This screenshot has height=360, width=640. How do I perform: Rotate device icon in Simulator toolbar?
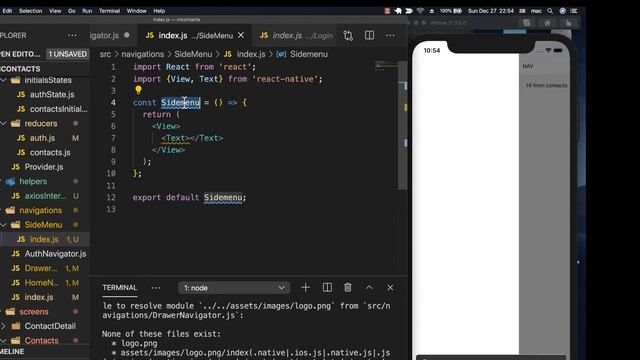click(568, 23)
